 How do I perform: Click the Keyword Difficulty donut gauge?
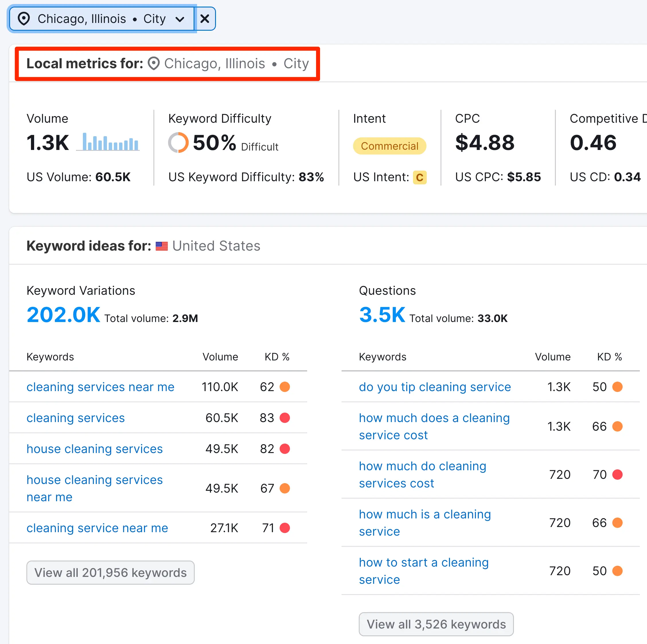click(x=178, y=143)
